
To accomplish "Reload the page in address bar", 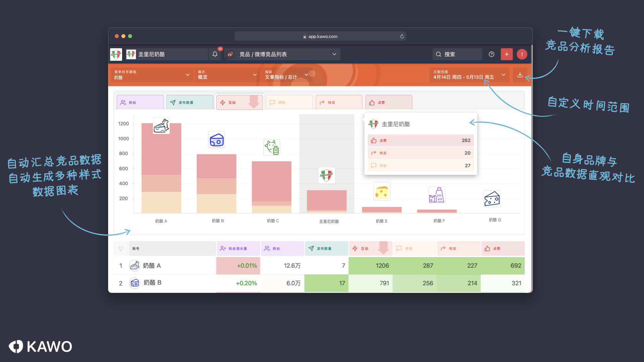I will pyautogui.click(x=402, y=36).
